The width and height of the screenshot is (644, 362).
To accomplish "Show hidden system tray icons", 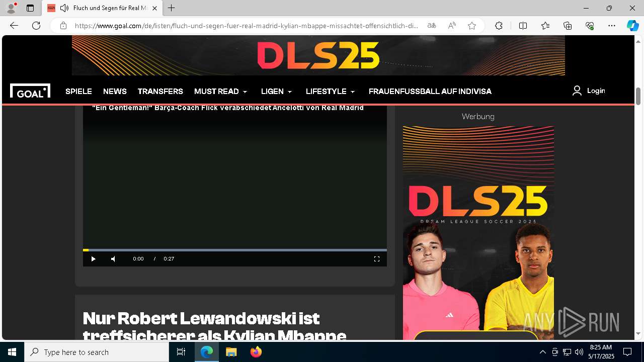I will pyautogui.click(x=542, y=352).
